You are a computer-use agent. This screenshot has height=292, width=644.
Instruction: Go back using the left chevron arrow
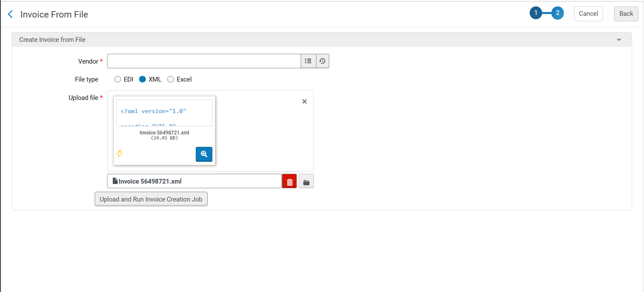(10, 15)
